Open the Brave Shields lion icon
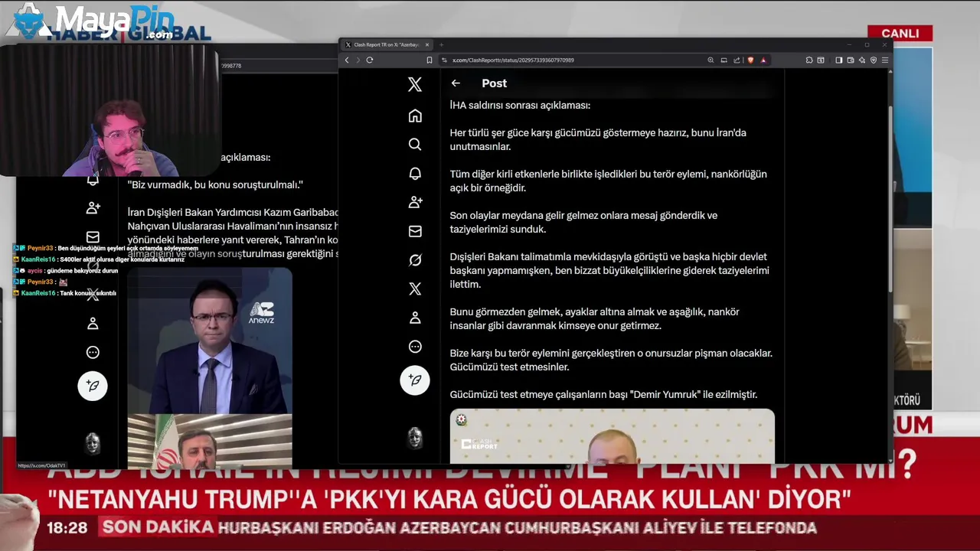Viewport: 980px width, 551px height. pos(750,60)
